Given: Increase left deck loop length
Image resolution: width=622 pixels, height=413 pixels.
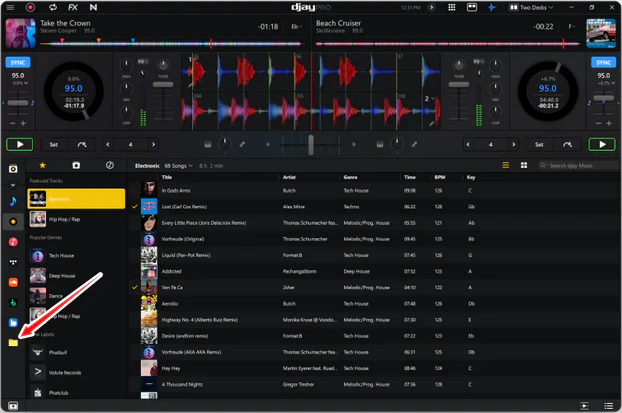Looking at the screenshot, I should tap(153, 144).
